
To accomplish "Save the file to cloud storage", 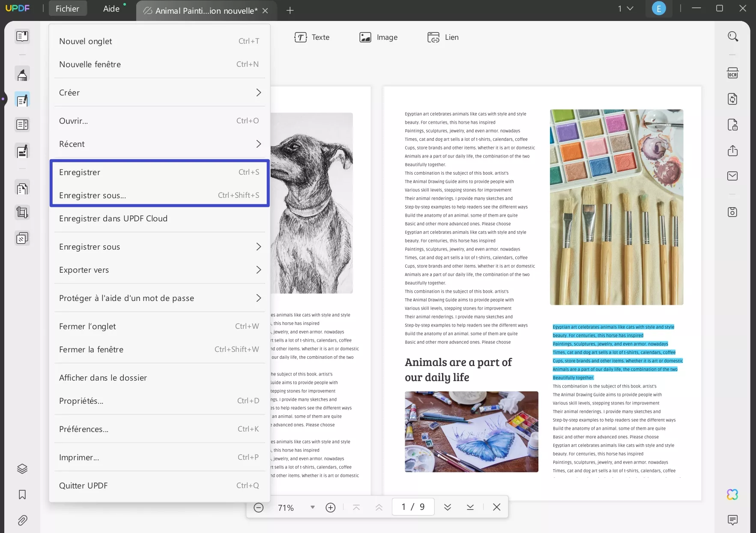I will coord(733,212).
